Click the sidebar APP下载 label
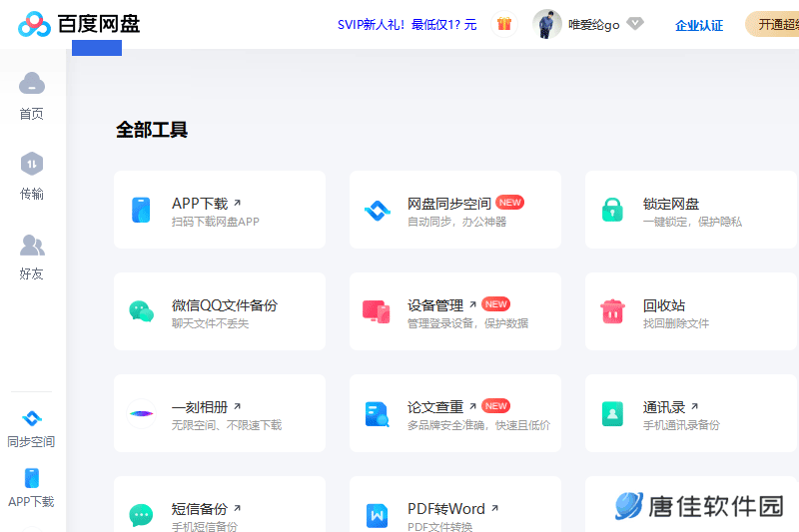 [32, 502]
